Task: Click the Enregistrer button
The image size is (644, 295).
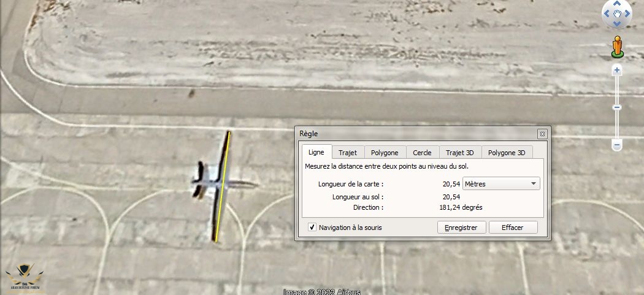Action: [462, 227]
